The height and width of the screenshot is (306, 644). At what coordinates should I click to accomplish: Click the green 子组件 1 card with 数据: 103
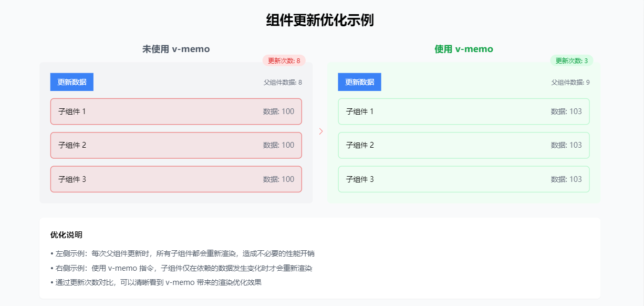coord(464,111)
